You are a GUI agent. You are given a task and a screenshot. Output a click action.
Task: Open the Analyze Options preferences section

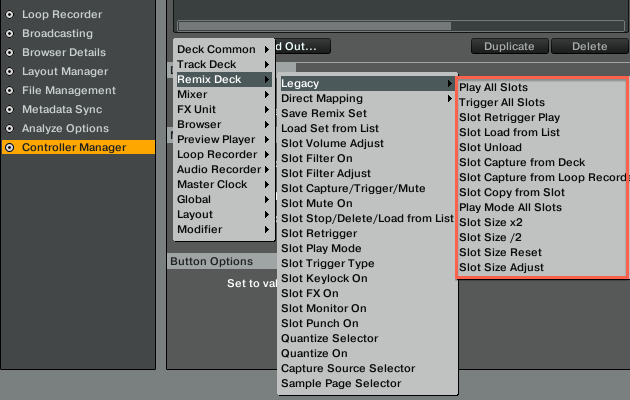point(65,128)
